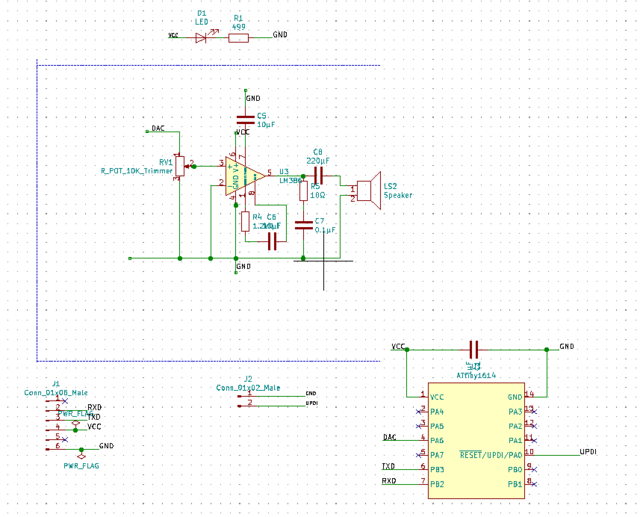Select the C6 capacitor symbol below the amplifier
The image size is (640, 517).
273,242
